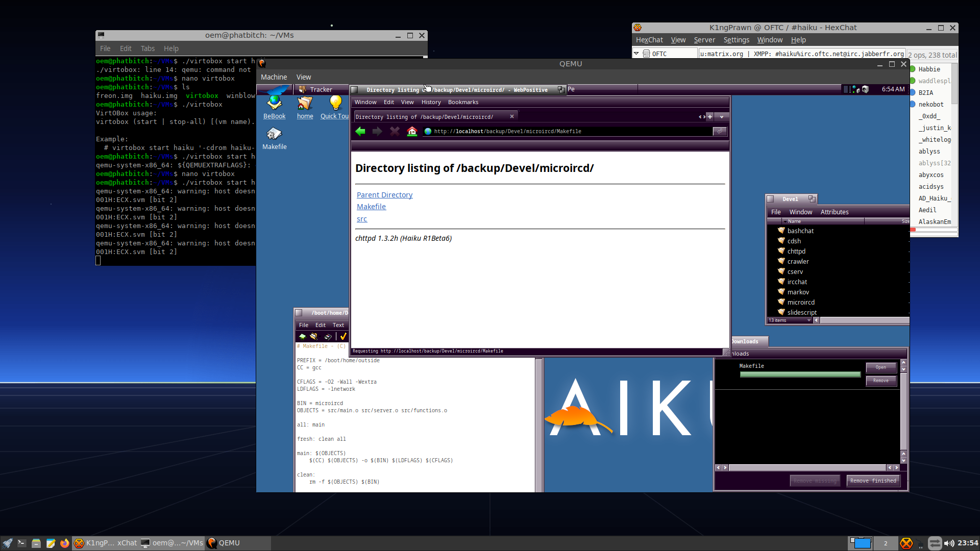Go back in the WebPositive browser

click(x=360, y=132)
